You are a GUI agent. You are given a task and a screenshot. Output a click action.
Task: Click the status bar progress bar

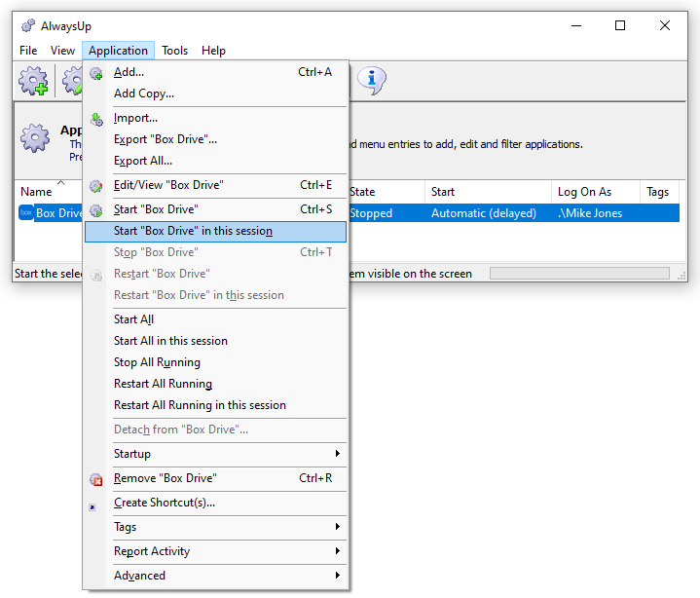(x=579, y=274)
